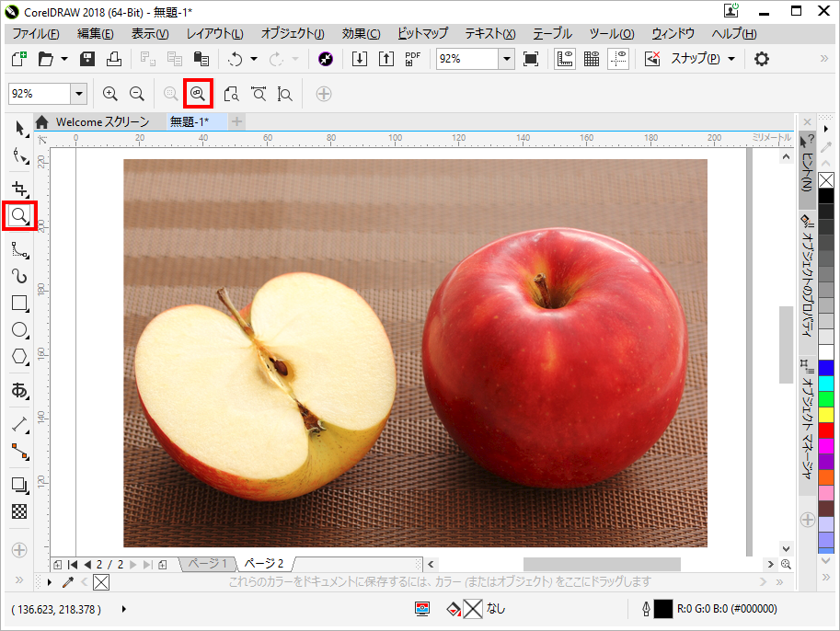Open the ビットマップ menu
The height and width of the screenshot is (631, 840).
422,34
